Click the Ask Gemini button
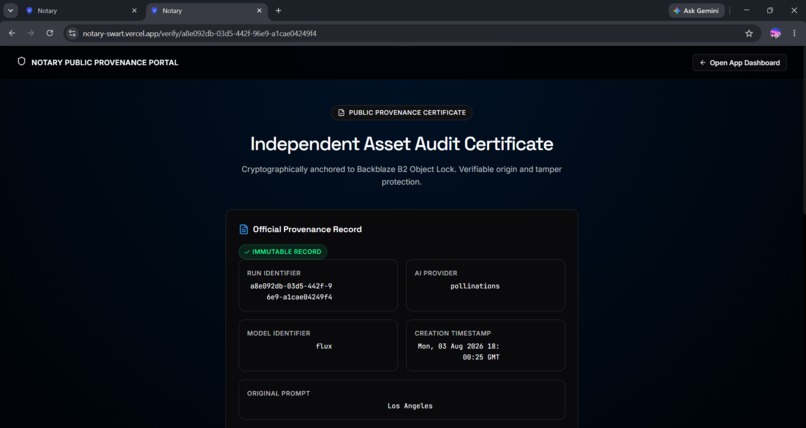Viewport: 806px width, 428px height. click(x=696, y=11)
